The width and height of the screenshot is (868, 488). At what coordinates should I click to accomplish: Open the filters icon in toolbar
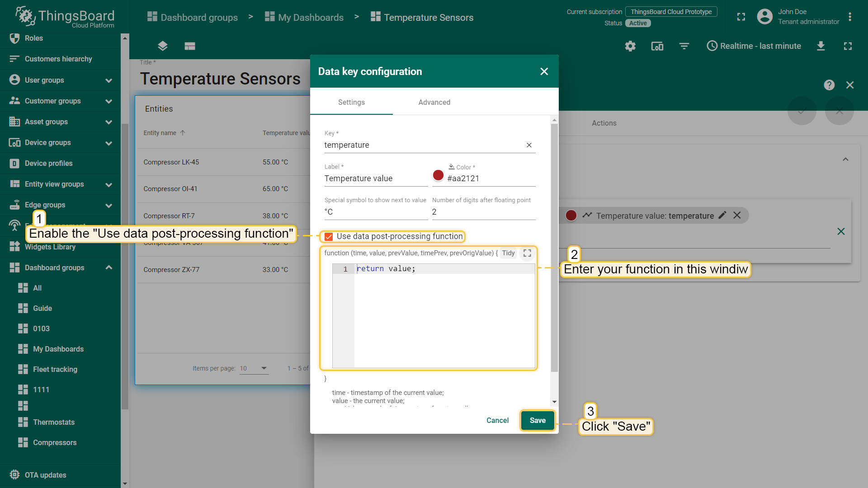pos(684,46)
